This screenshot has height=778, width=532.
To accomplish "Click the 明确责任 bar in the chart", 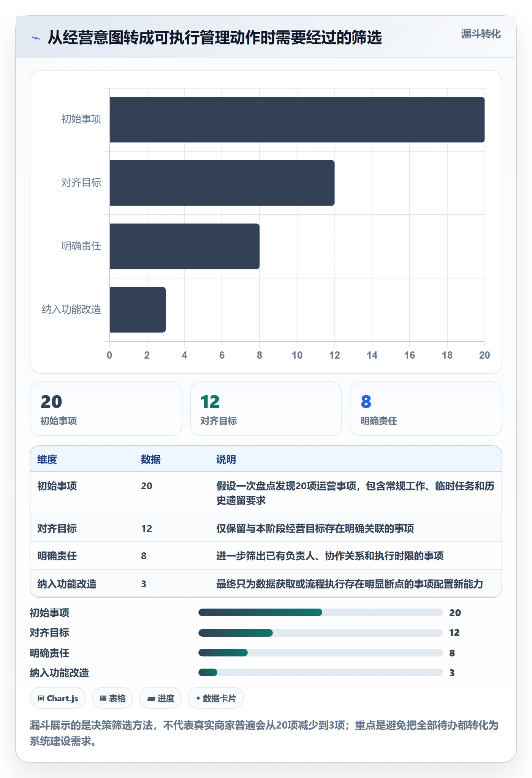I will click(185, 246).
